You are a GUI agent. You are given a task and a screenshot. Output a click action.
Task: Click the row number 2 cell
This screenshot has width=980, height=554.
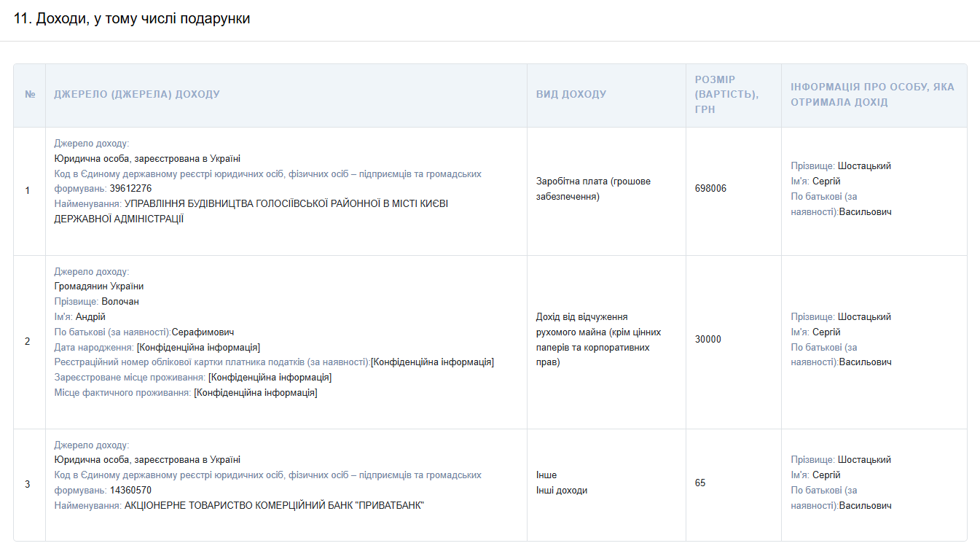pos(28,341)
